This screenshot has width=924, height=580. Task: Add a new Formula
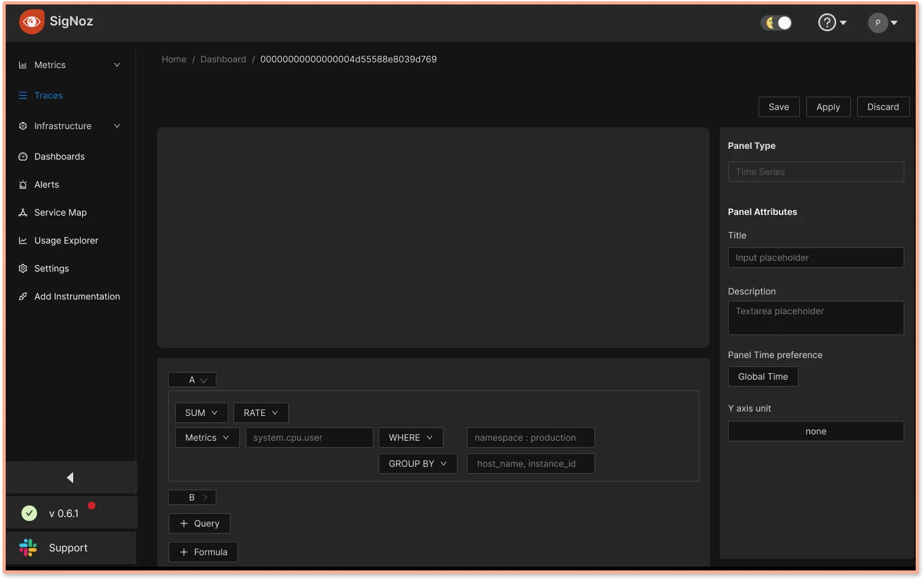pyautogui.click(x=203, y=552)
